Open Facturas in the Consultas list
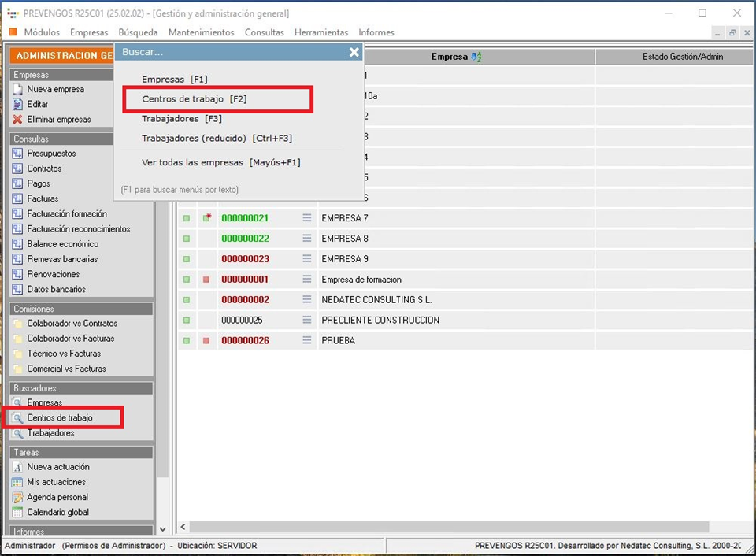Screen dimensions: 756x556 coord(43,198)
